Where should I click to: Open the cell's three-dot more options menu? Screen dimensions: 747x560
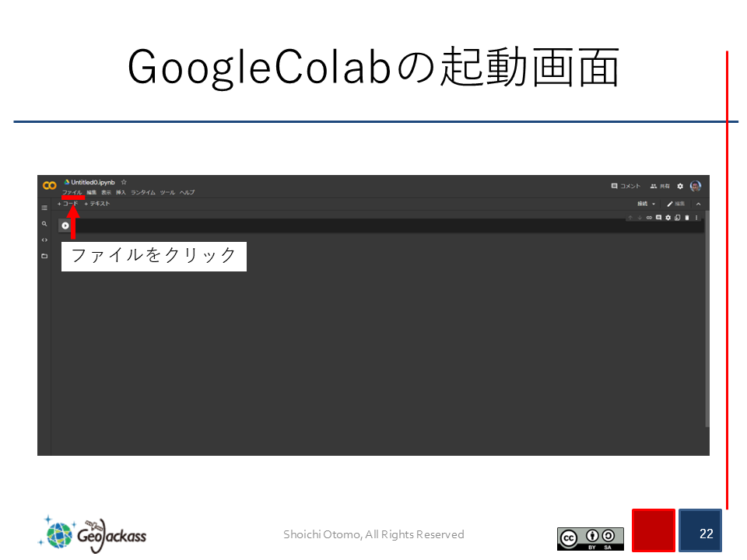tap(696, 218)
